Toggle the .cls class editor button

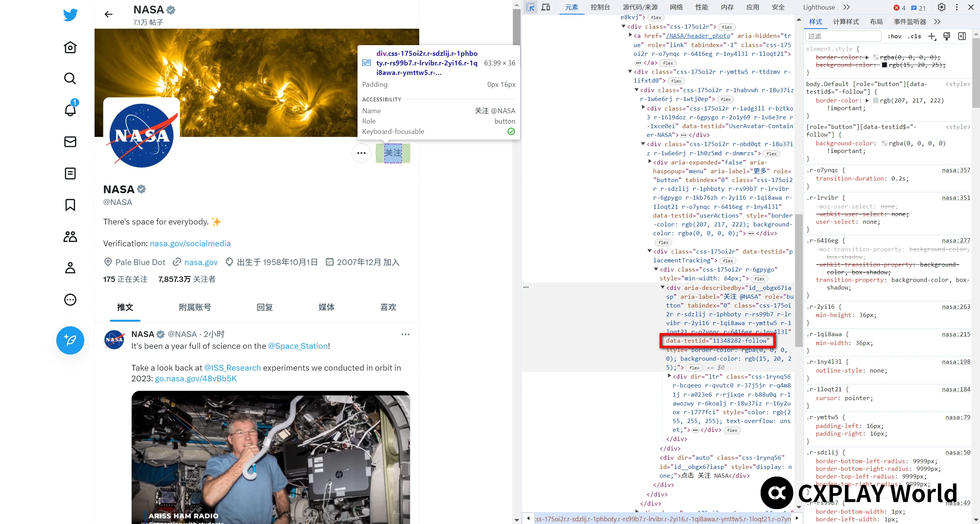click(914, 36)
